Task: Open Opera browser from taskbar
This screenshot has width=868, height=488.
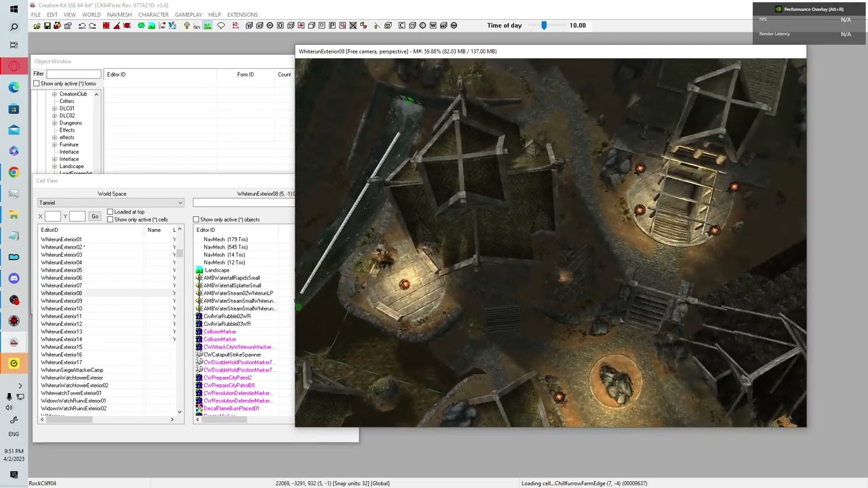Action: point(14,66)
